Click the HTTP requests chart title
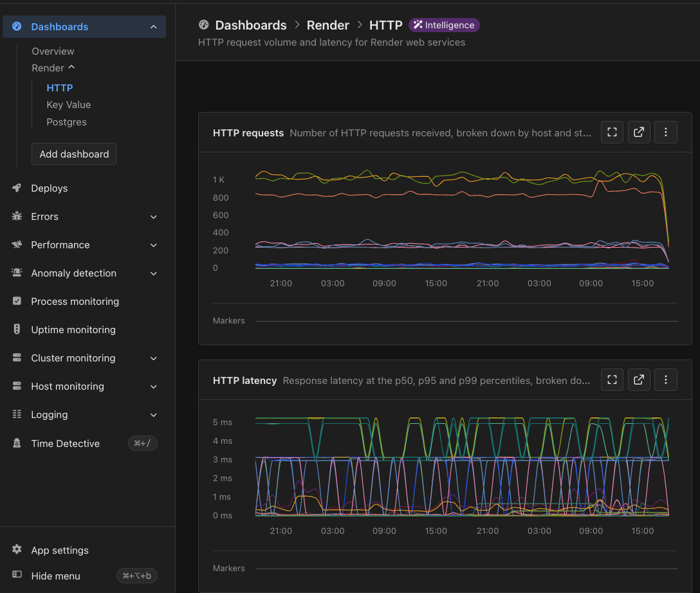Screen dimensions: 700x593 [248, 133]
